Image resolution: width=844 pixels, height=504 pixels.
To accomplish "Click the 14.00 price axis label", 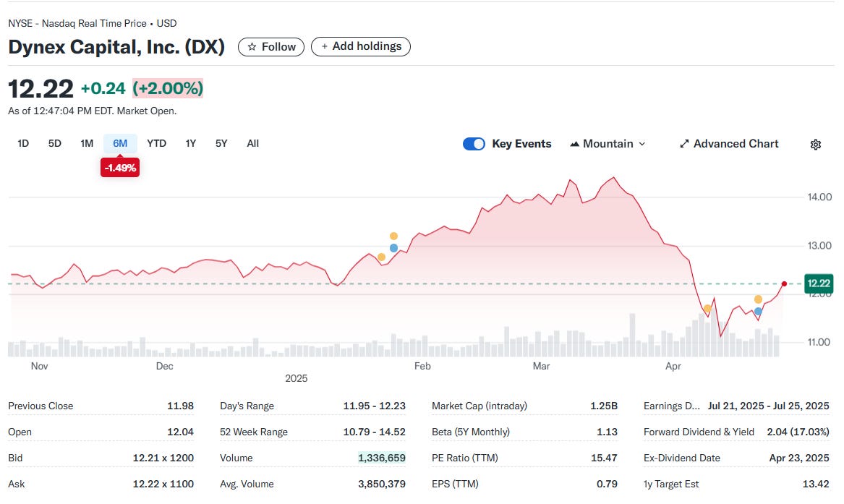I will click(819, 197).
